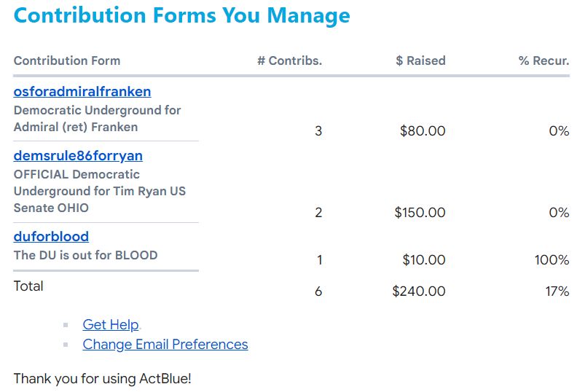Image resolution: width=585 pixels, height=392 pixels.
Task: Open the duforblood contribution form link
Action: 51,237
